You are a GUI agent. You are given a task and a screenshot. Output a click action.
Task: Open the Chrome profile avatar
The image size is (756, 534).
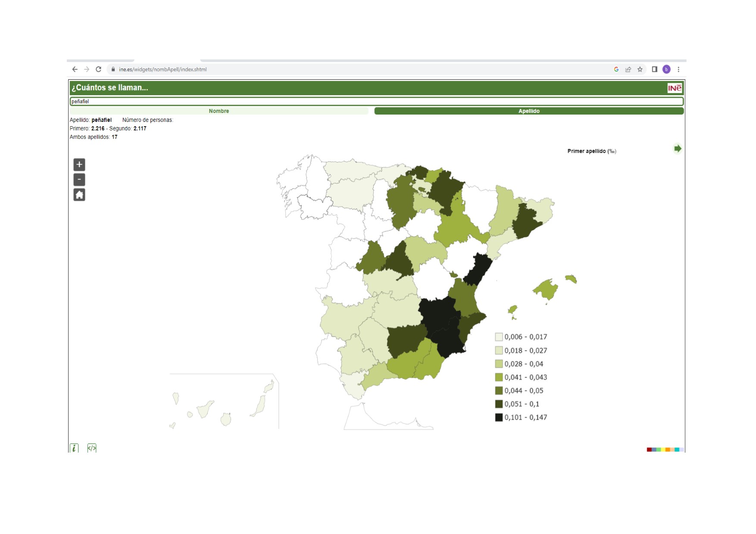click(666, 69)
